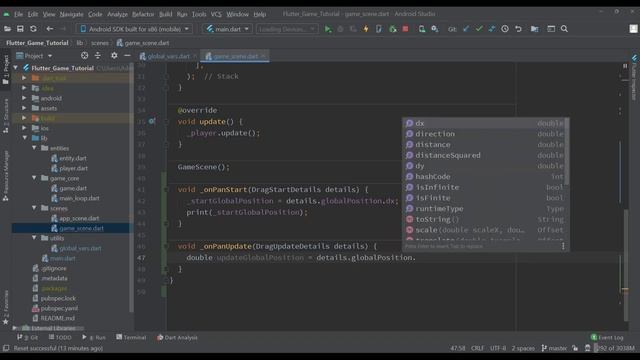
Task: Click the three-dot options in autocomplete popup
Action: [x=563, y=246]
